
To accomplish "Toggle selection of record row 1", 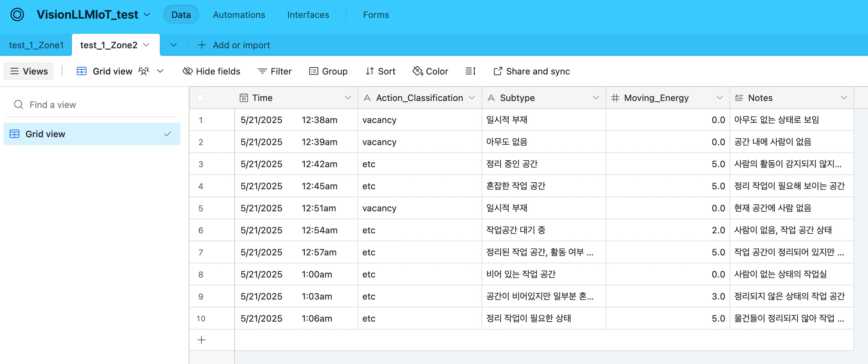I will tap(201, 120).
